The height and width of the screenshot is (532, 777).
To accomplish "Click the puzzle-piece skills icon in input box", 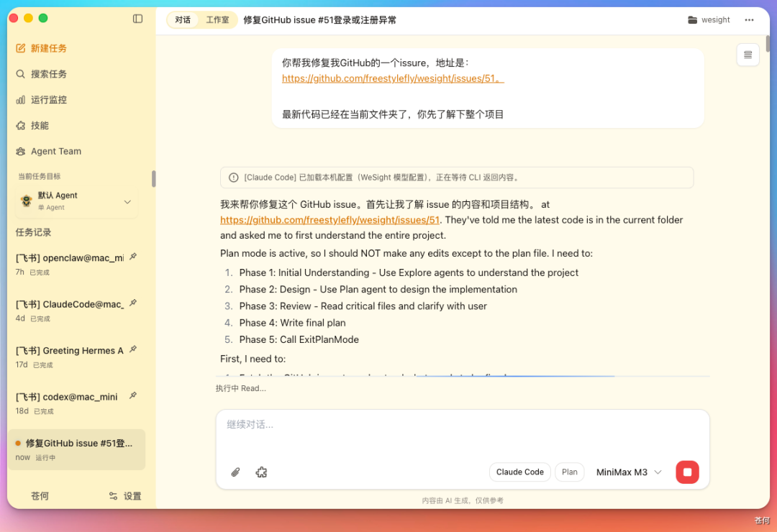I will point(261,472).
